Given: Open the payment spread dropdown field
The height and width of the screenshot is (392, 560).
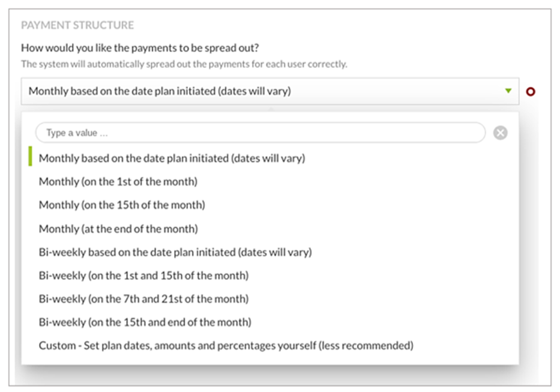Looking at the screenshot, I should tap(270, 91).
